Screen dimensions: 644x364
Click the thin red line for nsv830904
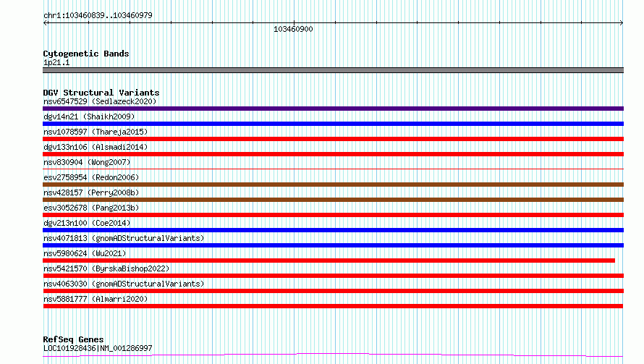(x=333, y=169)
